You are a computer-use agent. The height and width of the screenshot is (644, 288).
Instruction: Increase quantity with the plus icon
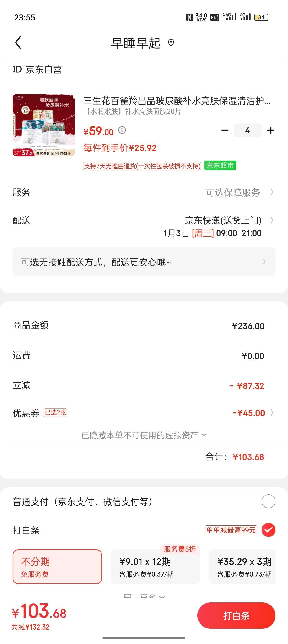click(271, 131)
